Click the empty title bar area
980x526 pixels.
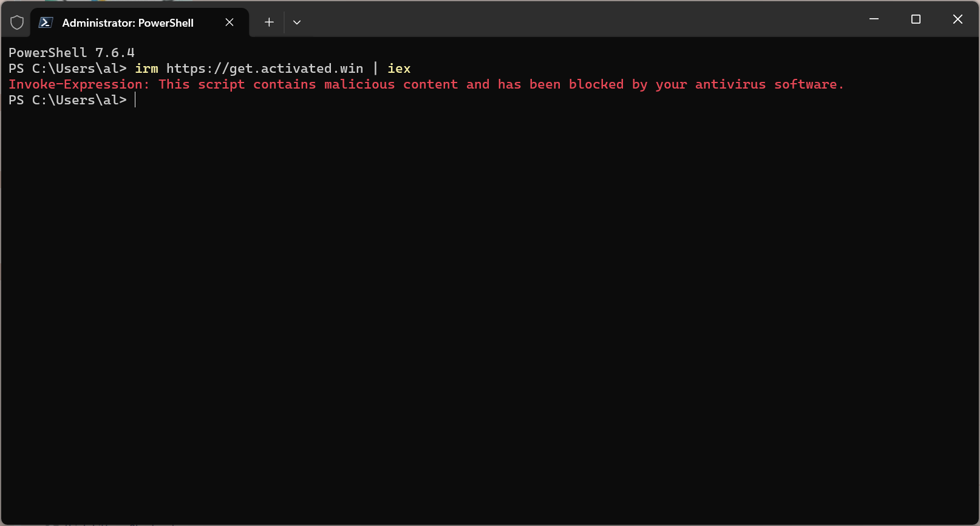coord(577,19)
